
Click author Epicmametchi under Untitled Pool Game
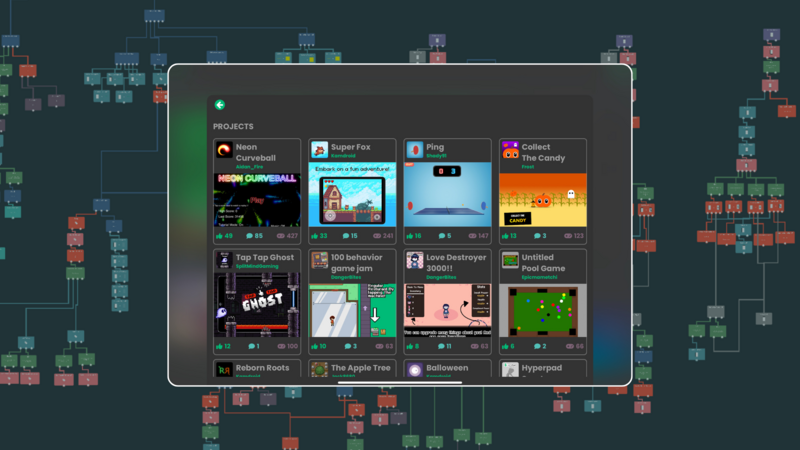coord(539,277)
